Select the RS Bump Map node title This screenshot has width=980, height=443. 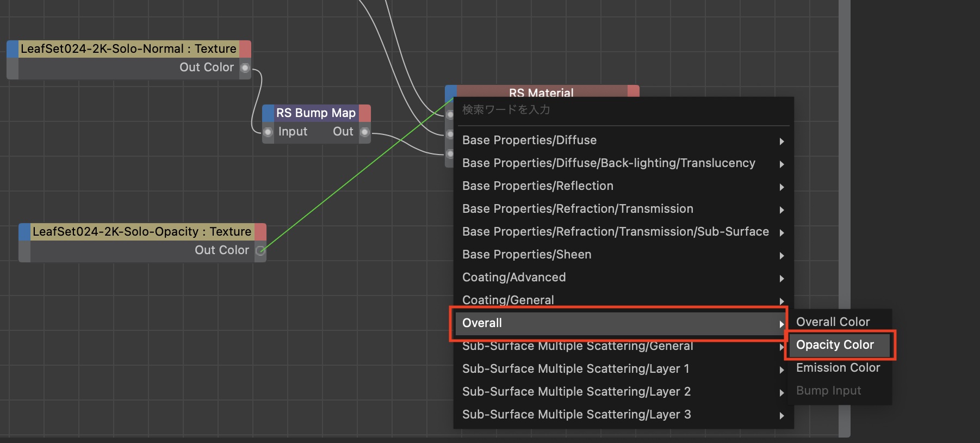coord(315,113)
